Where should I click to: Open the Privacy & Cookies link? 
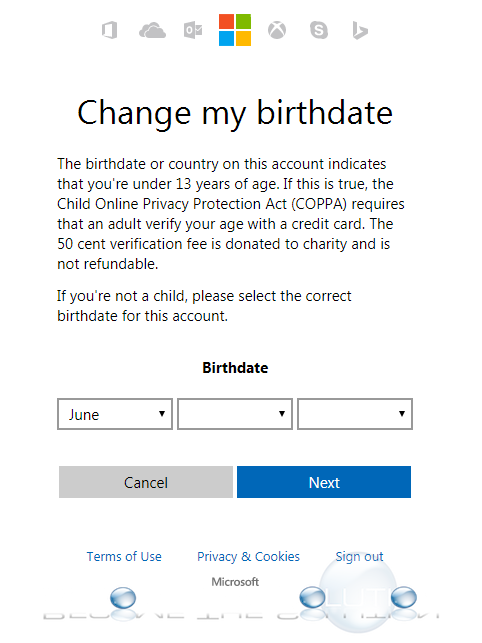[248, 556]
